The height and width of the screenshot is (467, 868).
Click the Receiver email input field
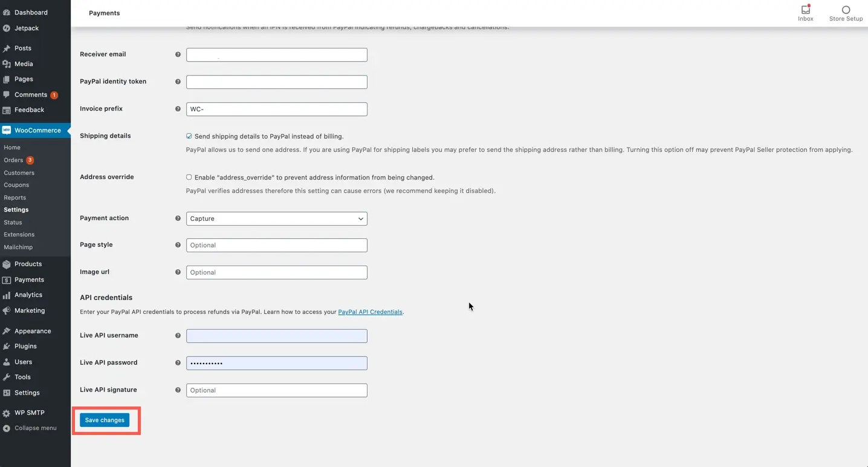277,54
